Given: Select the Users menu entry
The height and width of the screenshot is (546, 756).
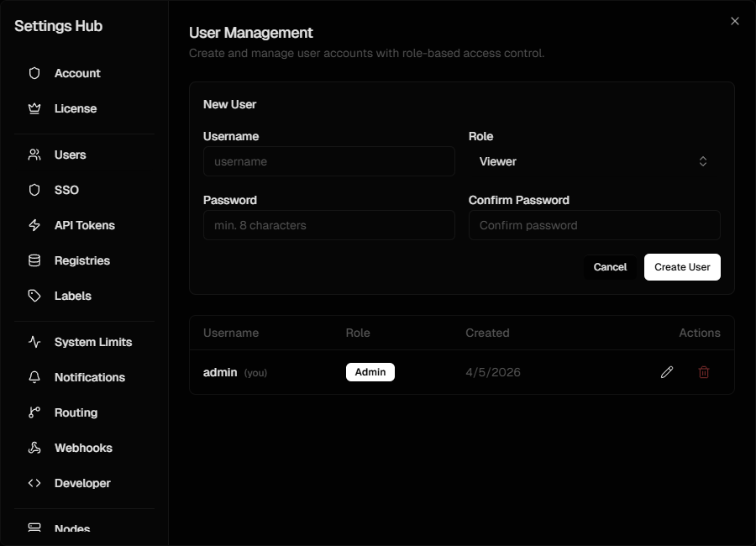Looking at the screenshot, I should pyautogui.click(x=84, y=155).
